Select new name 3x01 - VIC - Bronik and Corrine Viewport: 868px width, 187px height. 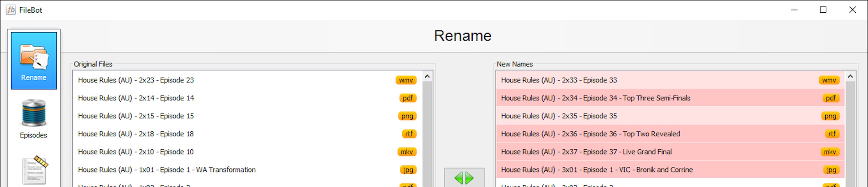click(x=671, y=170)
